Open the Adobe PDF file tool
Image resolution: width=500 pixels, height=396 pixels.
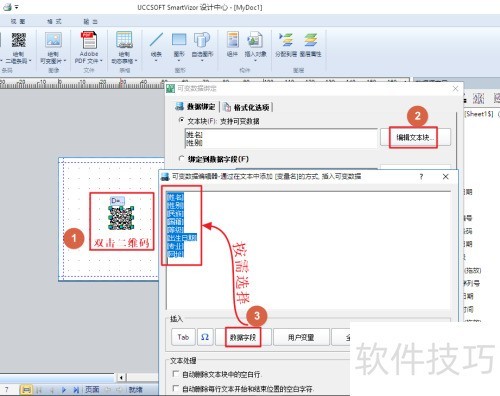(x=89, y=40)
